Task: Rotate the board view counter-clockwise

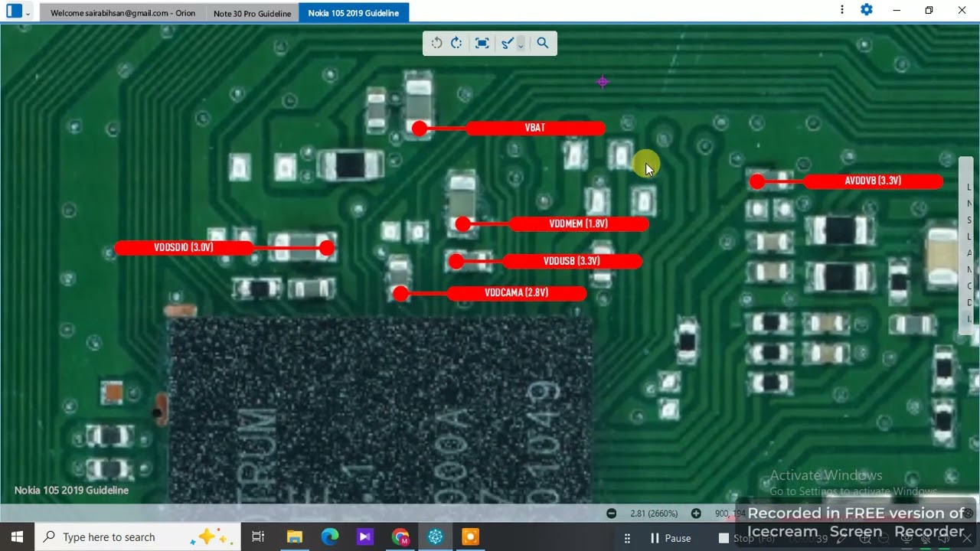Action: (436, 43)
